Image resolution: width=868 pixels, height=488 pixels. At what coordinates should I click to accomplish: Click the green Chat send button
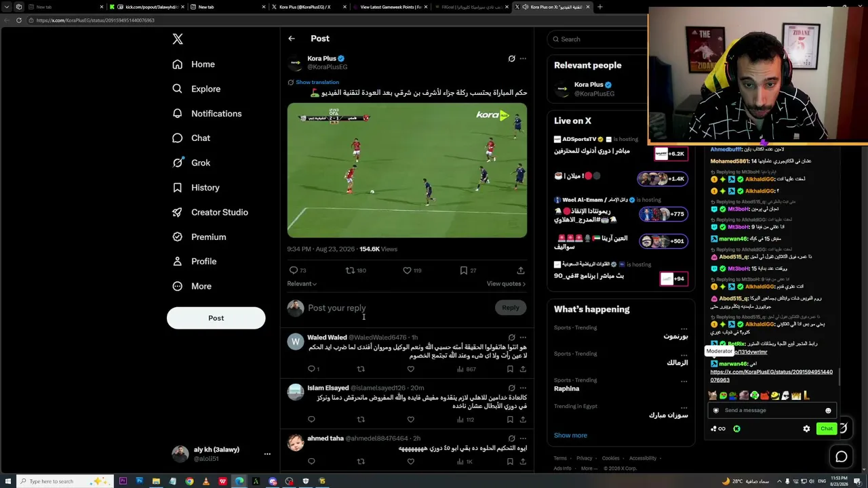[826, 428]
